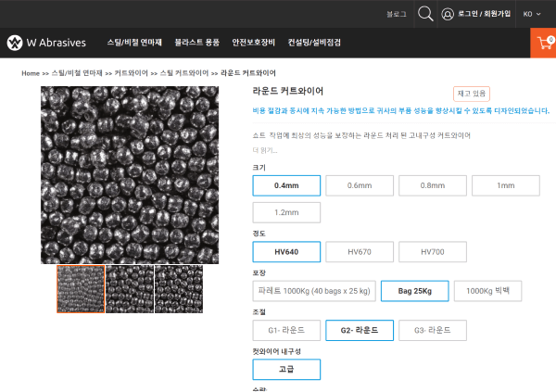Viewport: 556px width, 392px height.
Task: Click the search magnifier icon
Action: tap(425, 14)
